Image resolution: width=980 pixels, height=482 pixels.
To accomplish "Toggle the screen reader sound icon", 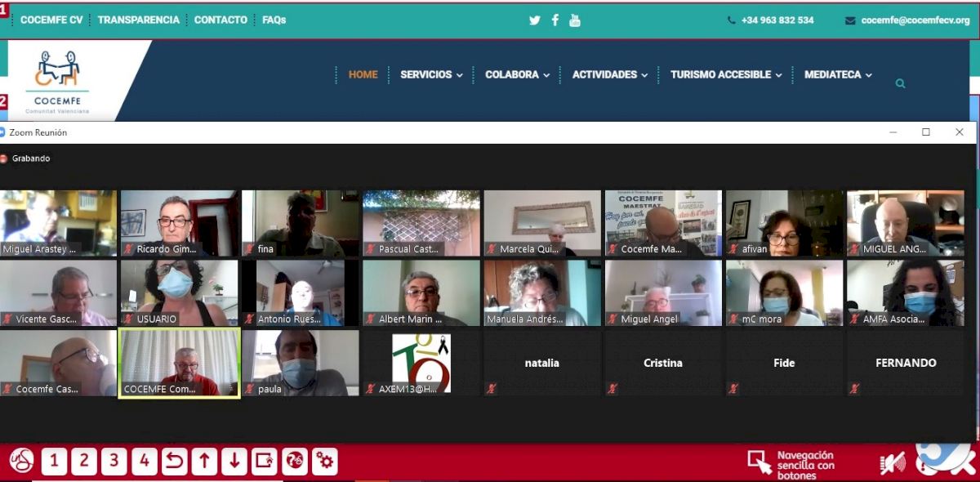I will coord(892,463).
